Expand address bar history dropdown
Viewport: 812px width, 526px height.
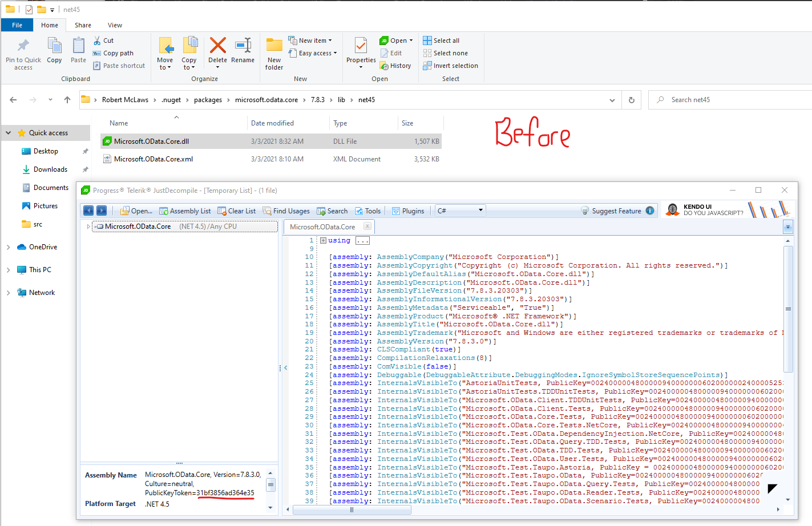(x=612, y=100)
